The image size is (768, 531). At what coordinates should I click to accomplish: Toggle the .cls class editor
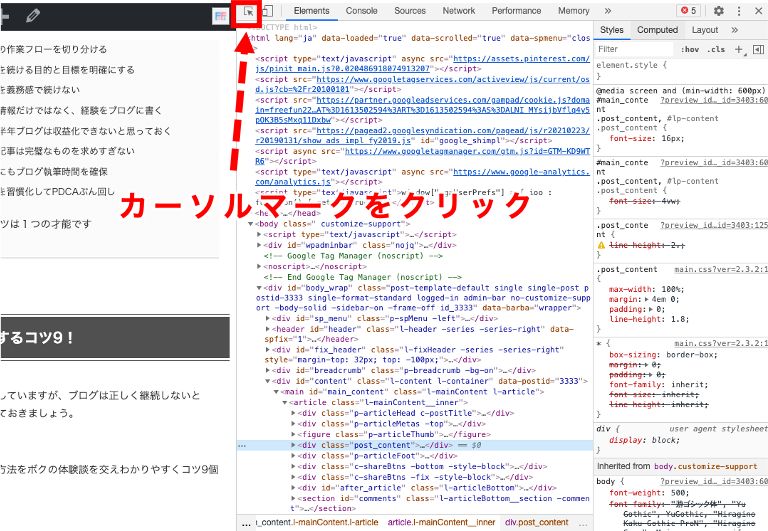tap(716, 49)
